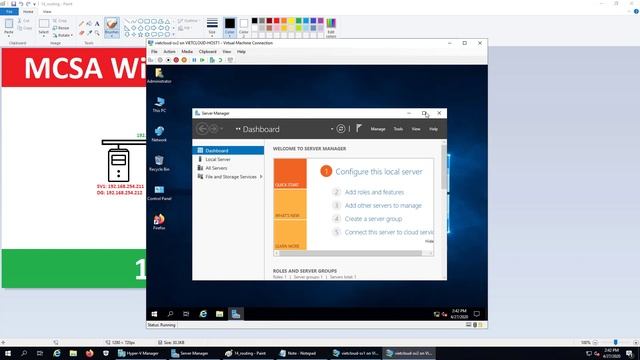Select Color 1 box in Paint

tap(230, 27)
